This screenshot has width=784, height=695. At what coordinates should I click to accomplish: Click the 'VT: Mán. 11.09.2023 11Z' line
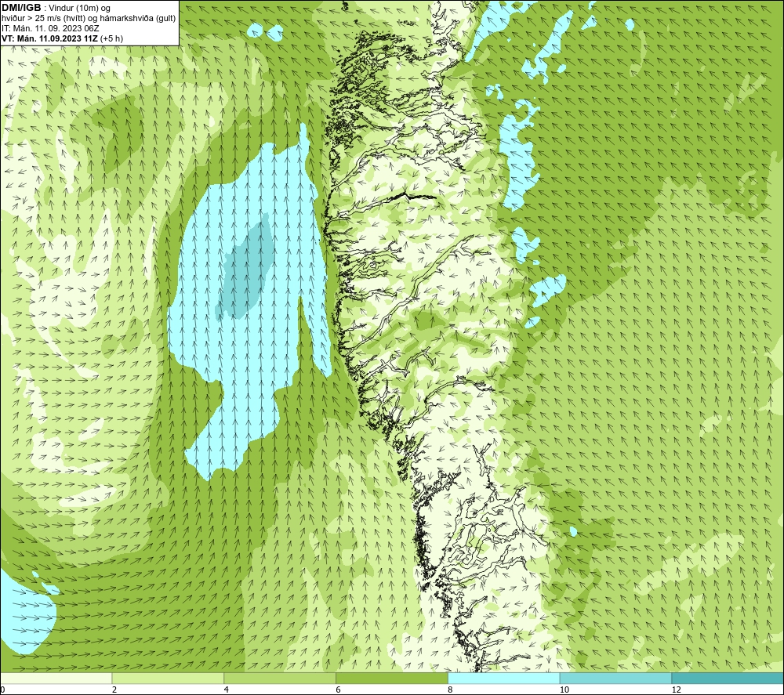click(x=50, y=38)
